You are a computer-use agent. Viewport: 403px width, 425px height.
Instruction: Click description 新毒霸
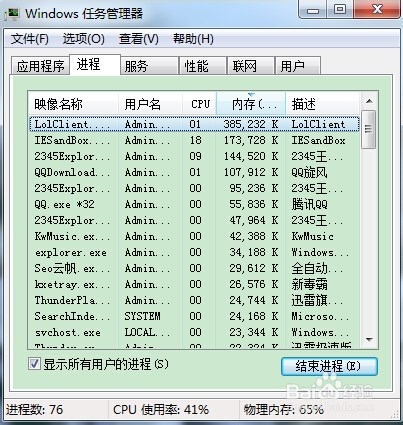[x=310, y=284]
